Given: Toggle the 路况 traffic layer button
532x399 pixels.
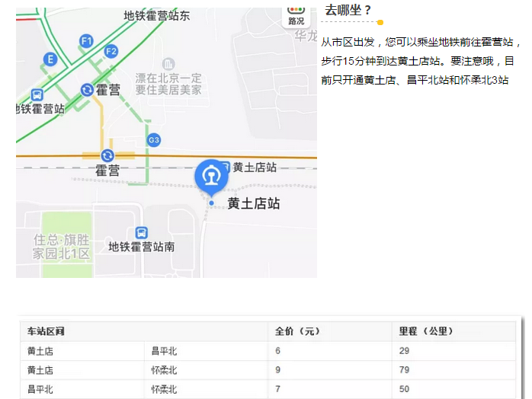Looking at the screenshot, I should tap(296, 14).
